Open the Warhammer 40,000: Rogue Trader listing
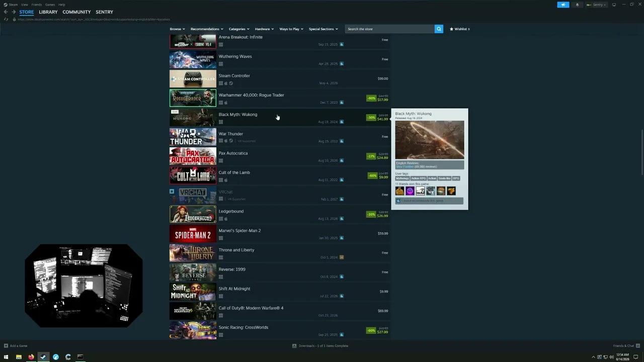The image size is (644, 362). (x=279, y=98)
